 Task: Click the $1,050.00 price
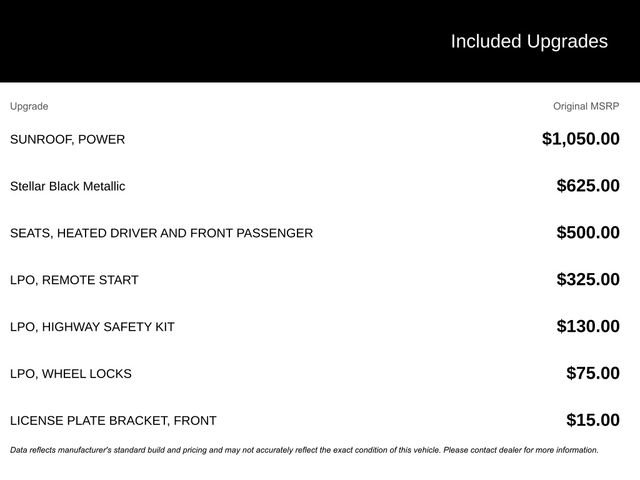[581, 139]
